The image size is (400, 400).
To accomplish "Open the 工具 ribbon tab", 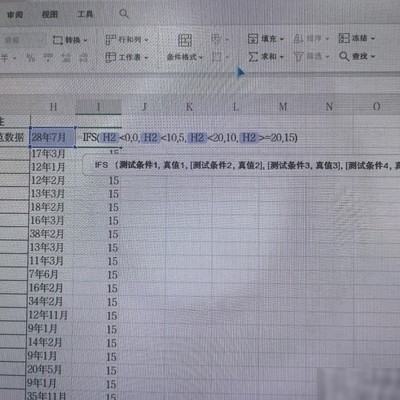I will point(85,14).
